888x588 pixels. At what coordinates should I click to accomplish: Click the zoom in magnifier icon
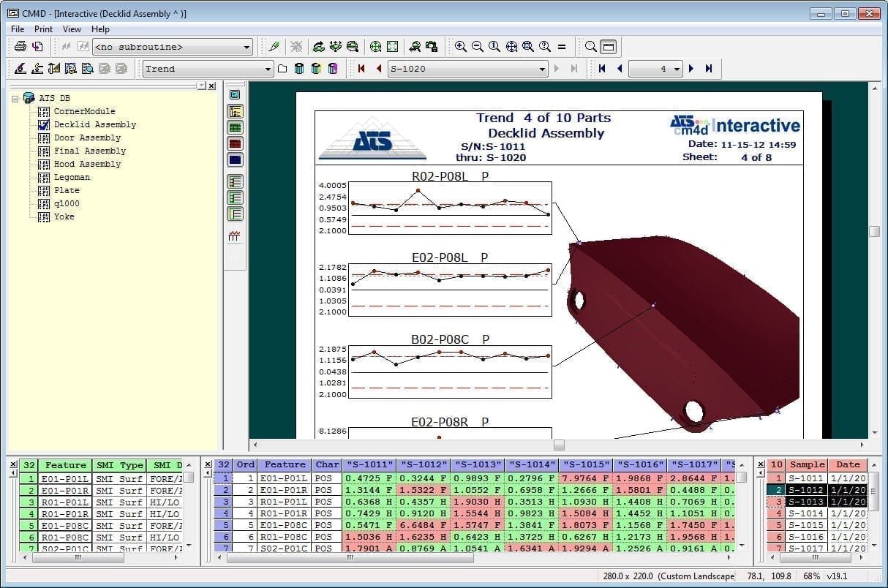pos(461,47)
